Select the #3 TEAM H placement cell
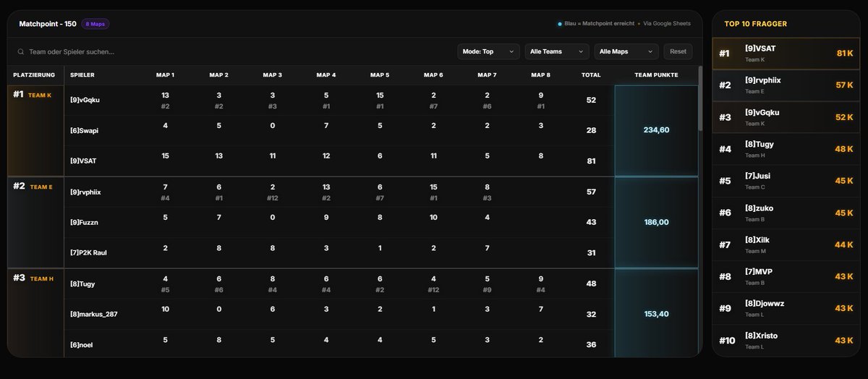Screen dimensions: 868x379 click(x=35, y=313)
